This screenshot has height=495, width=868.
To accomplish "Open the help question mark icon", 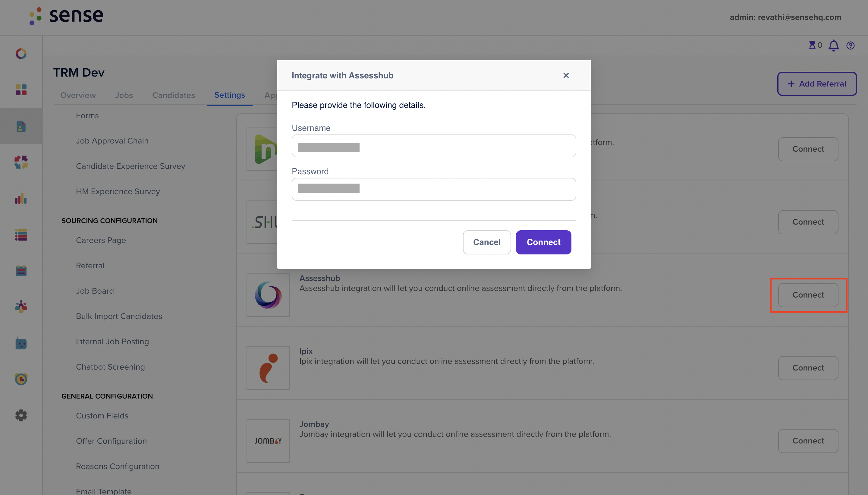I will point(850,46).
